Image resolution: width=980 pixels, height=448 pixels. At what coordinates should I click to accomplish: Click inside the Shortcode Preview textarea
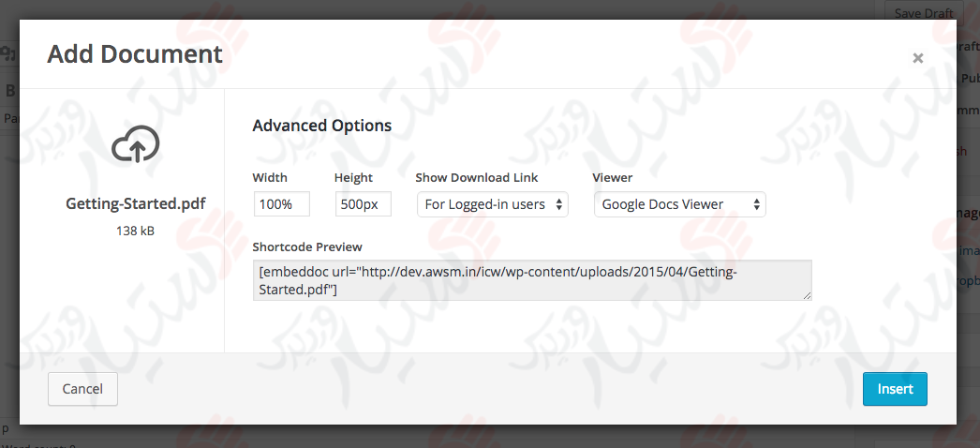tap(531, 280)
